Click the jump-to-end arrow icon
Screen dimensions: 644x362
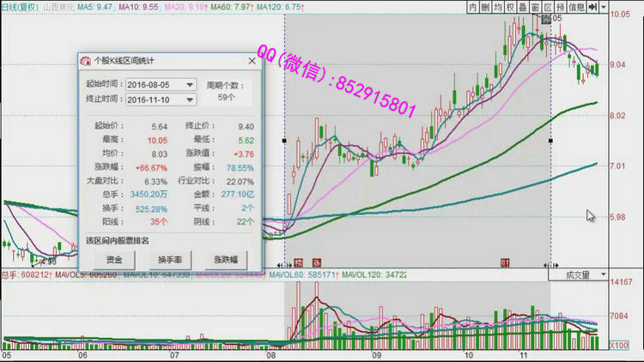tap(593, 7)
